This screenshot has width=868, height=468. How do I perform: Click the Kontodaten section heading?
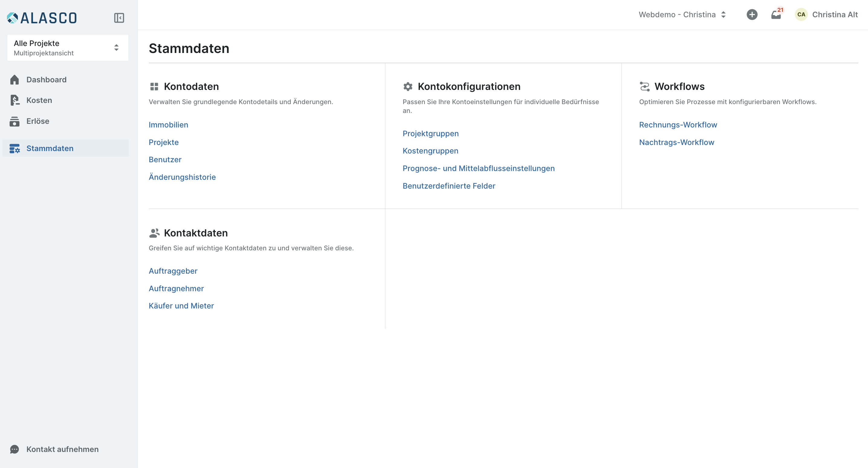point(191,87)
